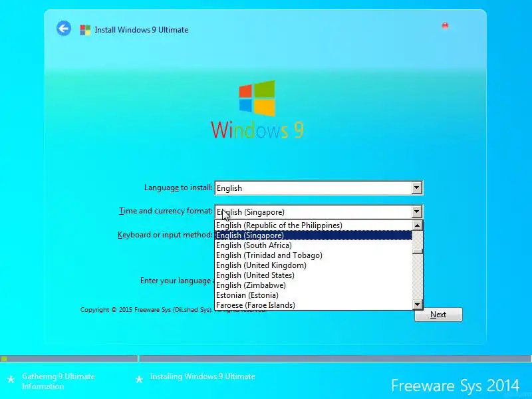Select Estonian (Estonia)
This screenshot has height=399, width=532.
313,295
